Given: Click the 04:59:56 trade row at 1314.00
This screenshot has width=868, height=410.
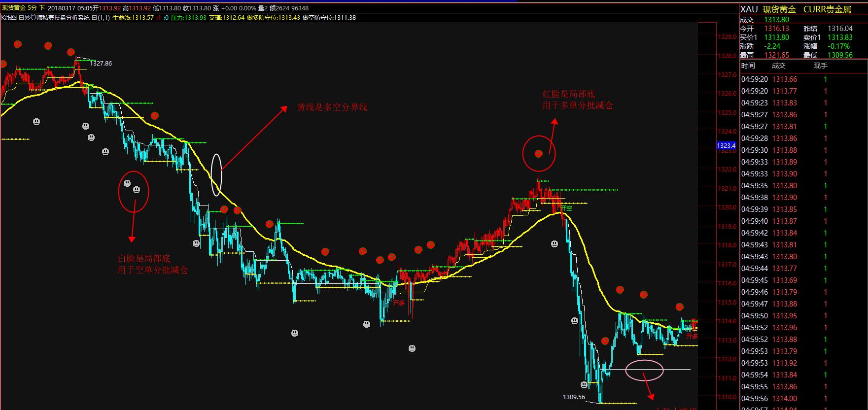Looking at the screenshot, I should click(x=784, y=399).
